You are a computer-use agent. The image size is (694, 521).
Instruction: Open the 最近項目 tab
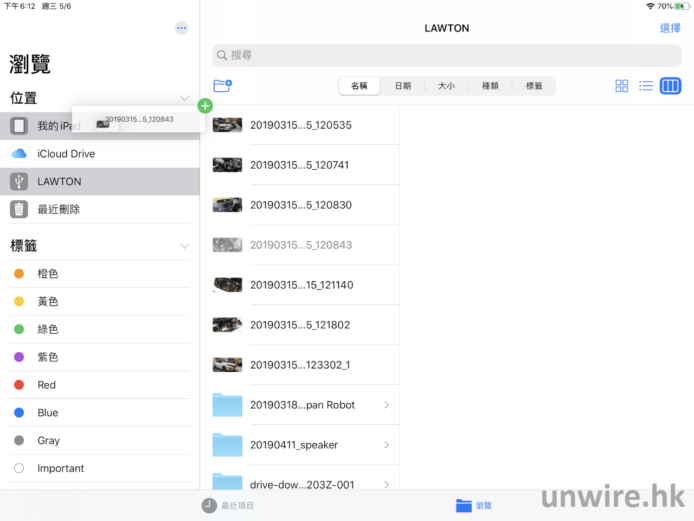(228, 506)
